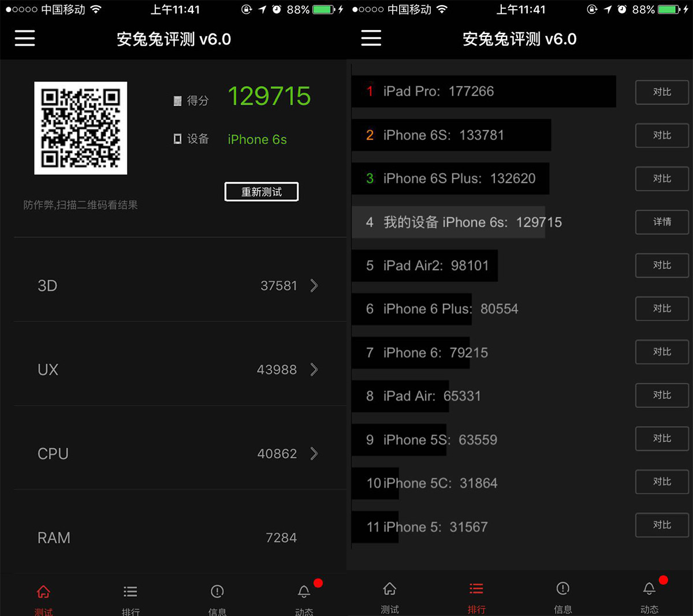Tap 测试 home tab in left screen
Screen dimensions: 693x616
pos(43,599)
